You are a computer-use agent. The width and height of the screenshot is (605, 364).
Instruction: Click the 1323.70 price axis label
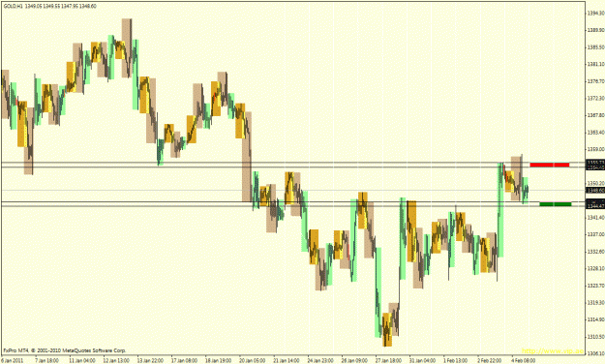[596, 286]
